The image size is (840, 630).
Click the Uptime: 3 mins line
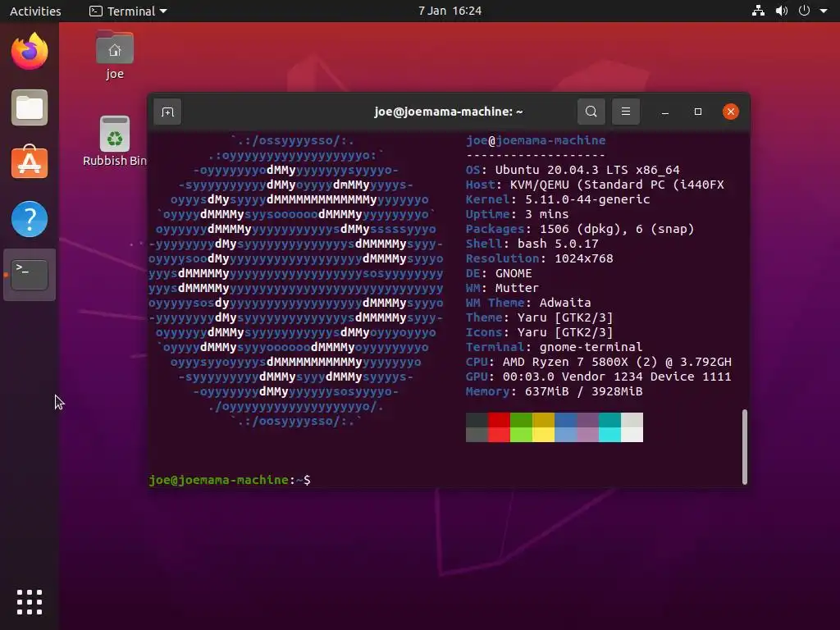tap(517, 214)
